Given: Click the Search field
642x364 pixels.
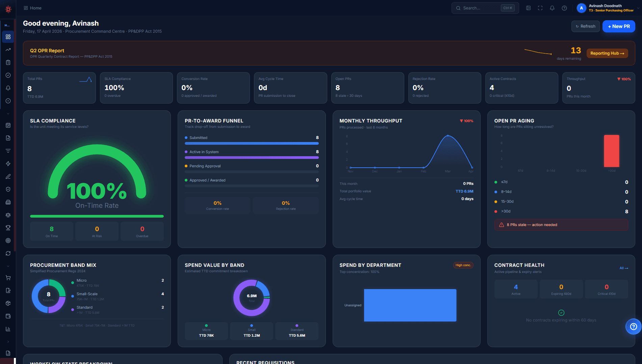Looking at the screenshot, I should 485,8.
